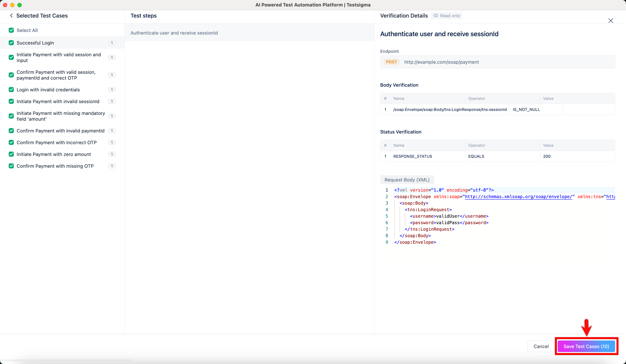Open Confirm Payment with incorrect OTP test case
The height and width of the screenshot is (364, 626).
57,142
